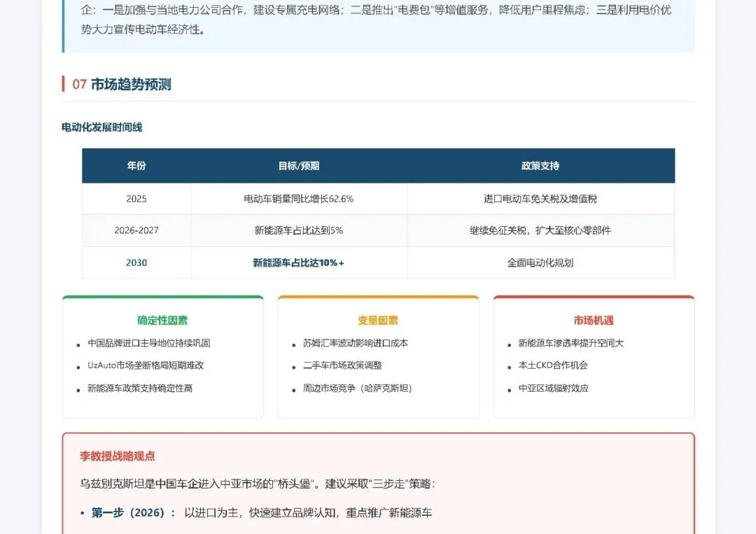Select '新能源车渗透率提升空间大' bullet
The width and height of the screenshot is (756, 534).
click(571, 343)
